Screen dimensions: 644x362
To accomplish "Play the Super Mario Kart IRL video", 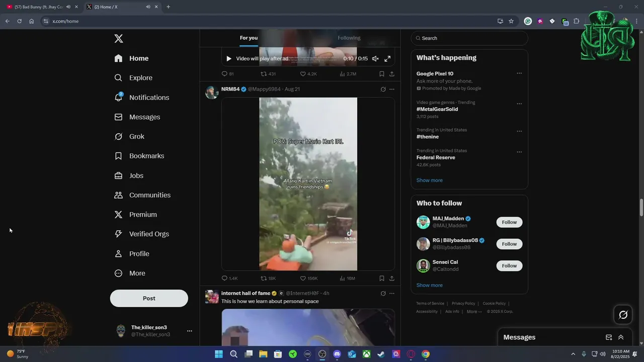I will click(x=308, y=184).
